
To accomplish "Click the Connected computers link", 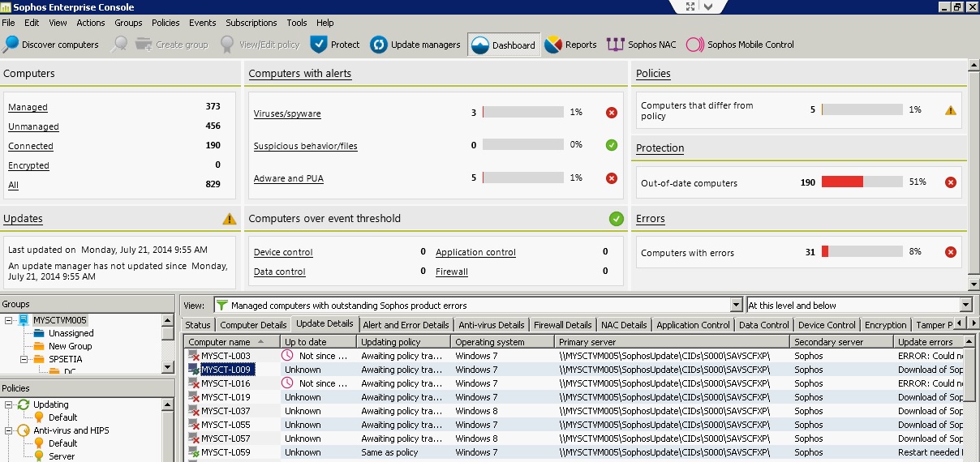I will [x=31, y=146].
